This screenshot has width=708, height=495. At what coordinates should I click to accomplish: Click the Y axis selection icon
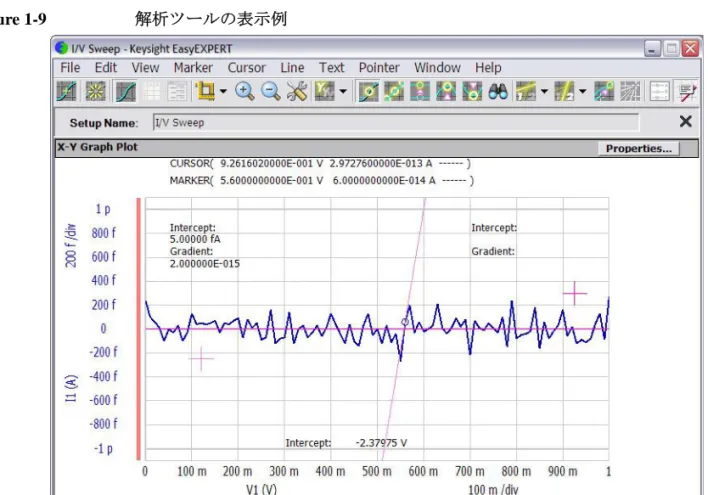(325, 91)
